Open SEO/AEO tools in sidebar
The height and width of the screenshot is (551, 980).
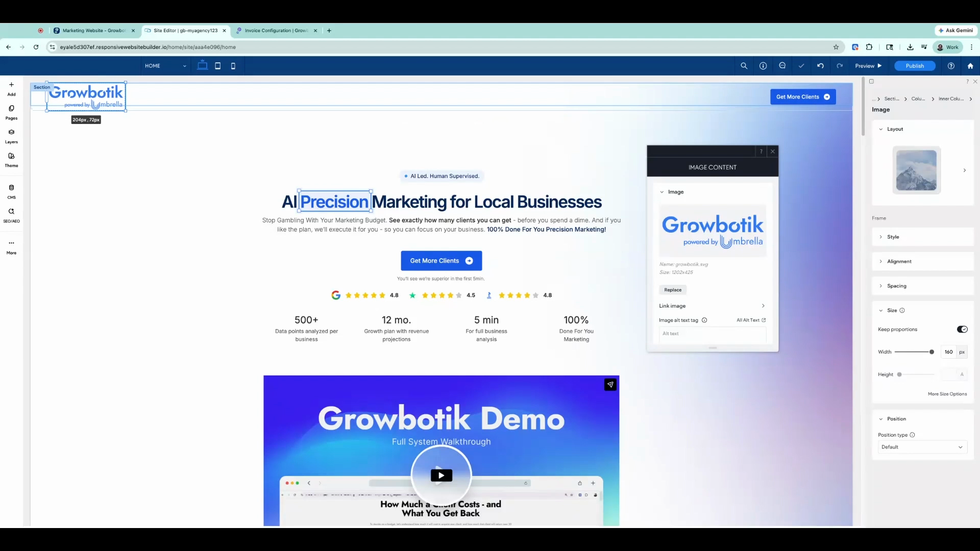point(11,215)
